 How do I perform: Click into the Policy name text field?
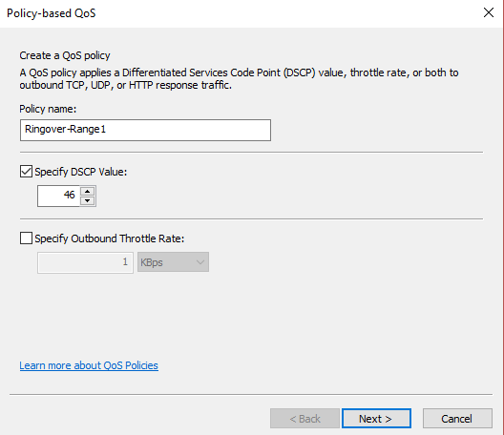click(145, 130)
